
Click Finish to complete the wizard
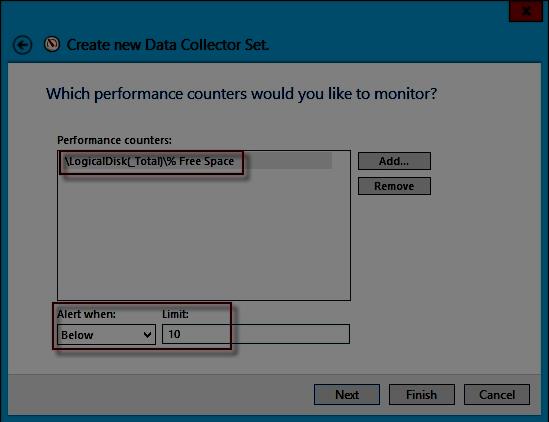click(x=422, y=395)
